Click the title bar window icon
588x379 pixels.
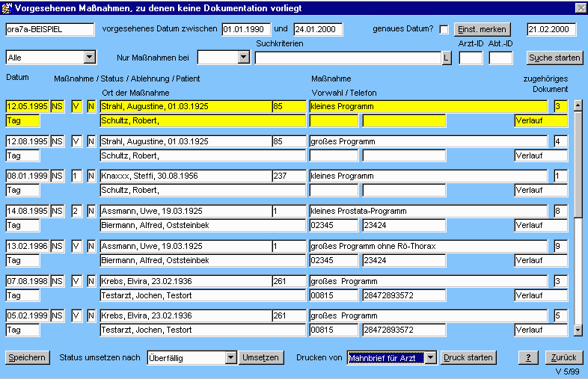(7, 7)
